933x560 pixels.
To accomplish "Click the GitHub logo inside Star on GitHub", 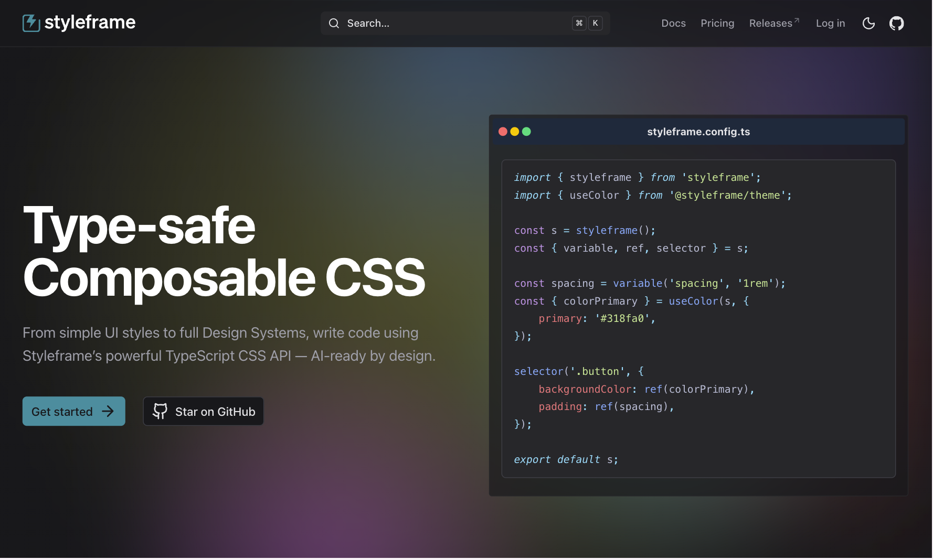I will 161,411.
